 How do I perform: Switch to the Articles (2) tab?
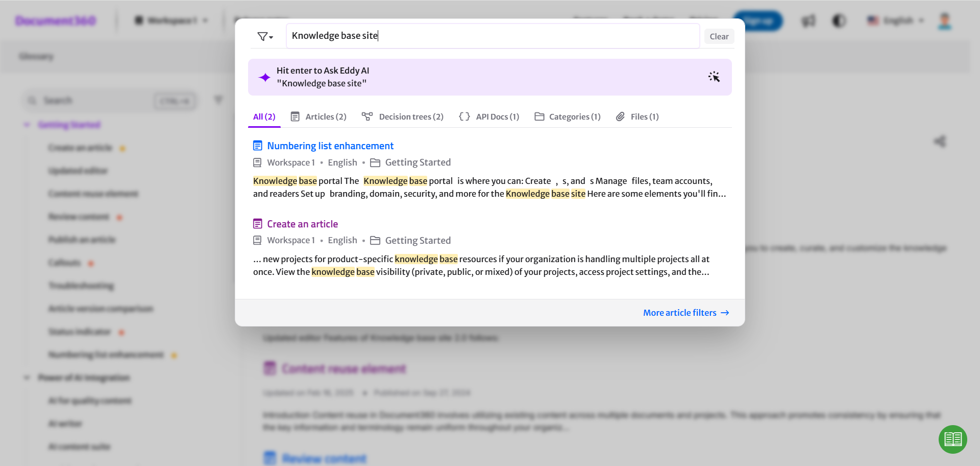tap(318, 116)
